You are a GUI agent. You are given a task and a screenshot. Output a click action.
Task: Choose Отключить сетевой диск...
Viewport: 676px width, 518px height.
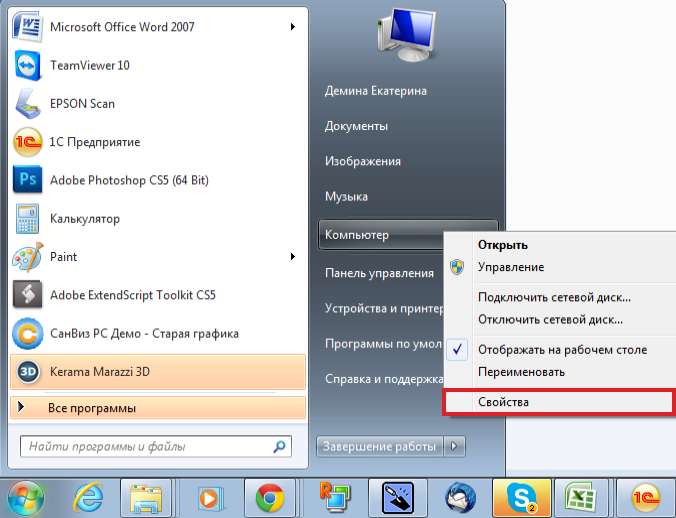tap(551, 320)
